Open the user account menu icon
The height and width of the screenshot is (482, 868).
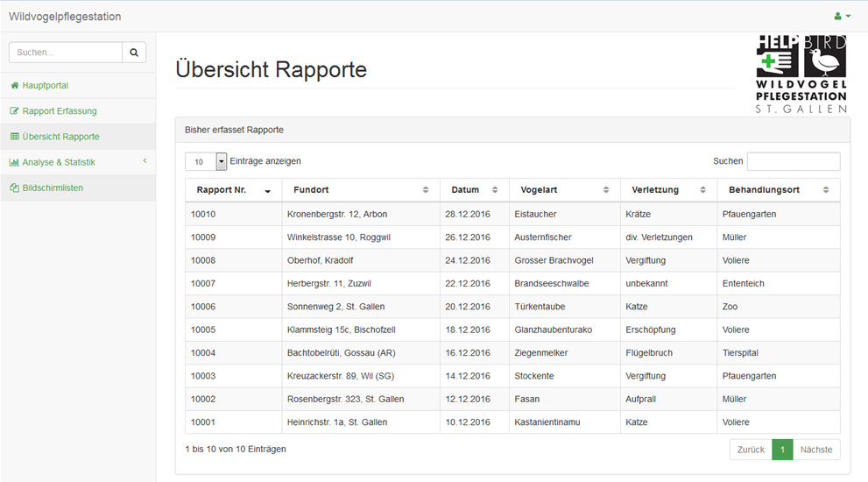point(842,17)
